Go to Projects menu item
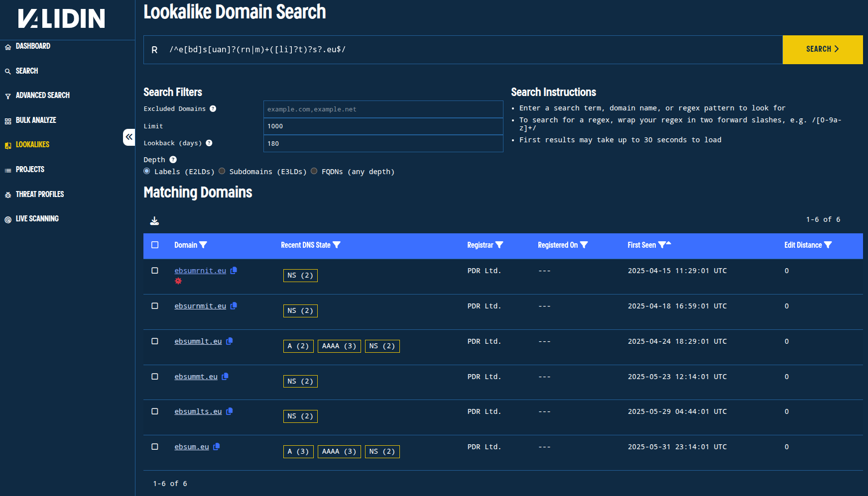 click(x=30, y=170)
